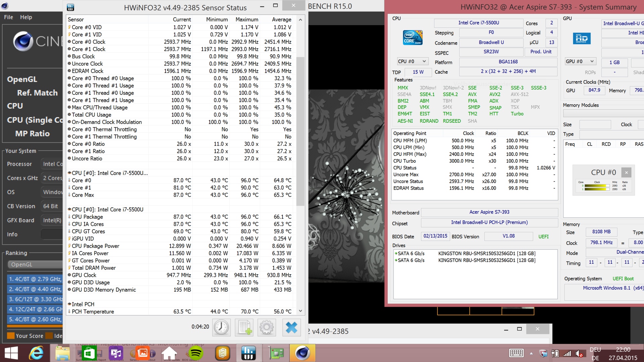Open the GPU #0 selection dropdown
The width and height of the screenshot is (644, 362).
[x=580, y=61]
